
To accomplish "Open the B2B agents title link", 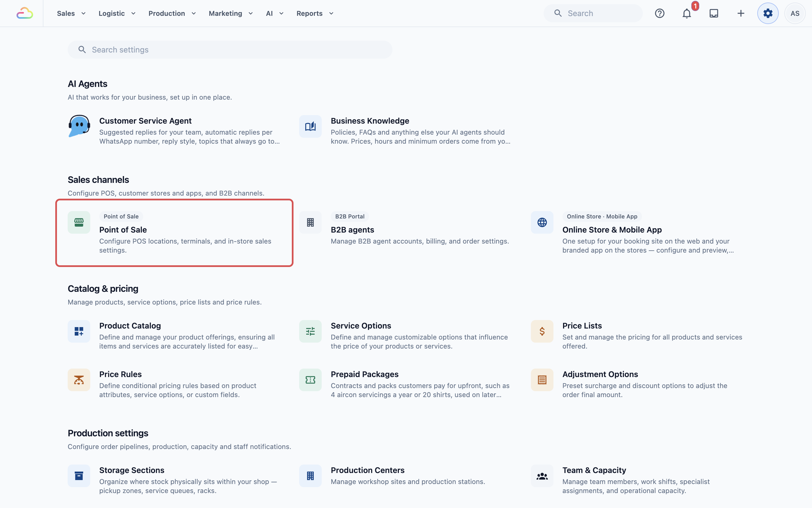I will tap(352, 230).
